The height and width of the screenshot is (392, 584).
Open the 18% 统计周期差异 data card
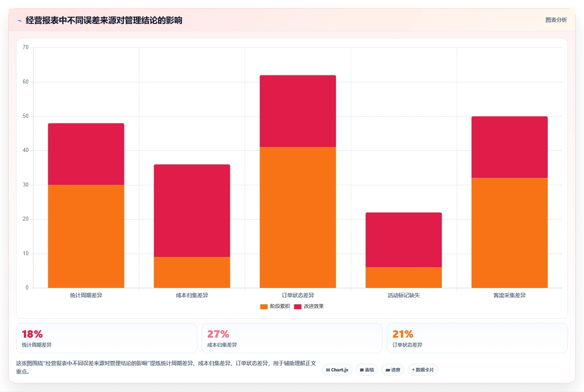107,338
